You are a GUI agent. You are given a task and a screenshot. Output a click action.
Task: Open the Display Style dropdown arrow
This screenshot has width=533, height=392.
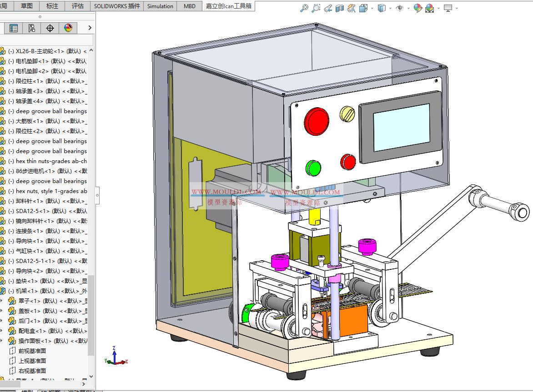[390, 8]
